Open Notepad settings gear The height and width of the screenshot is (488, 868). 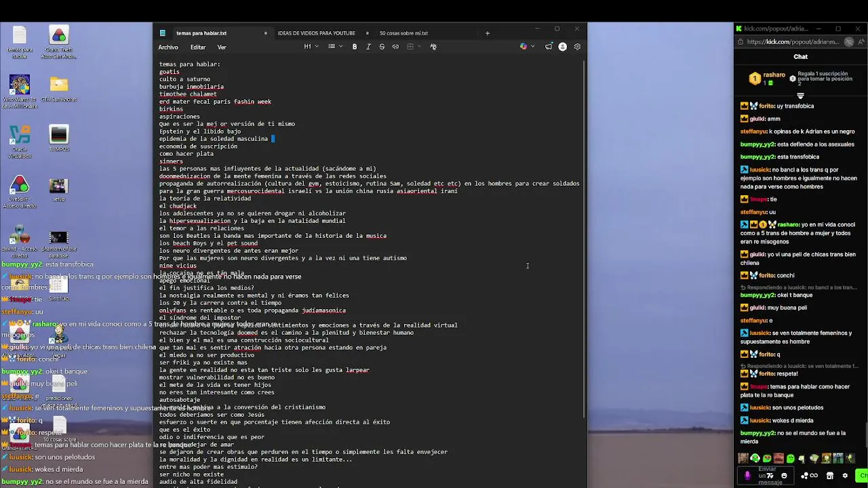[x=577, y=47]
